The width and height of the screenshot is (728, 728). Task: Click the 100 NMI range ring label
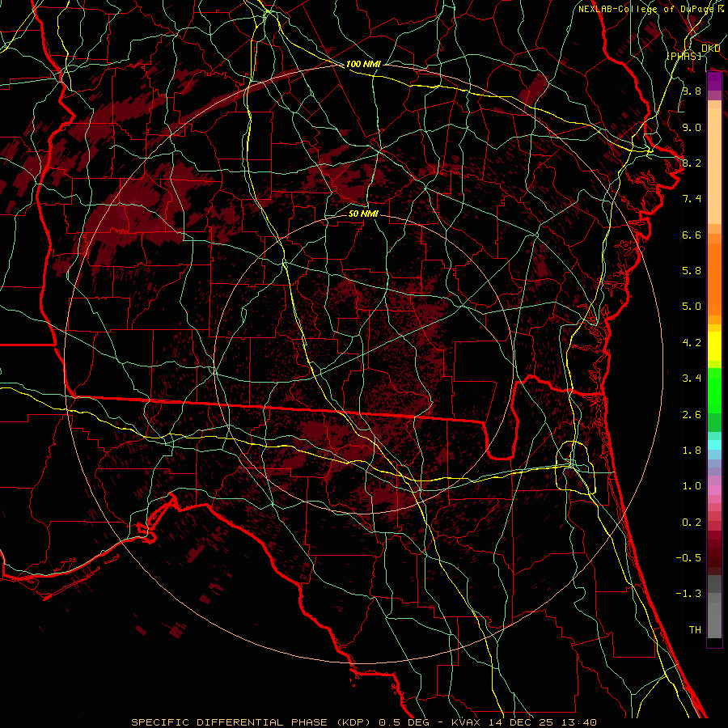pos(362,64)
